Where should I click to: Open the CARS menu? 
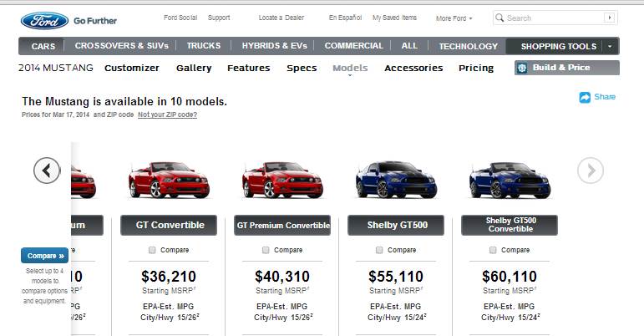[43, 47]
